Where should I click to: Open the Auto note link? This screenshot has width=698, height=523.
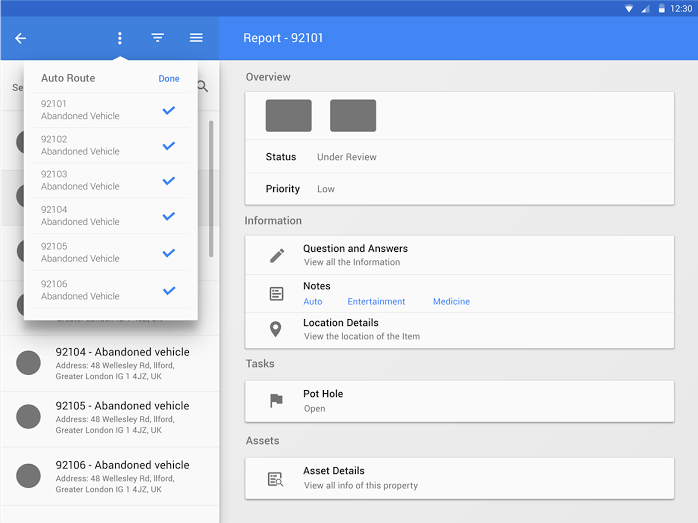[312, 302]
